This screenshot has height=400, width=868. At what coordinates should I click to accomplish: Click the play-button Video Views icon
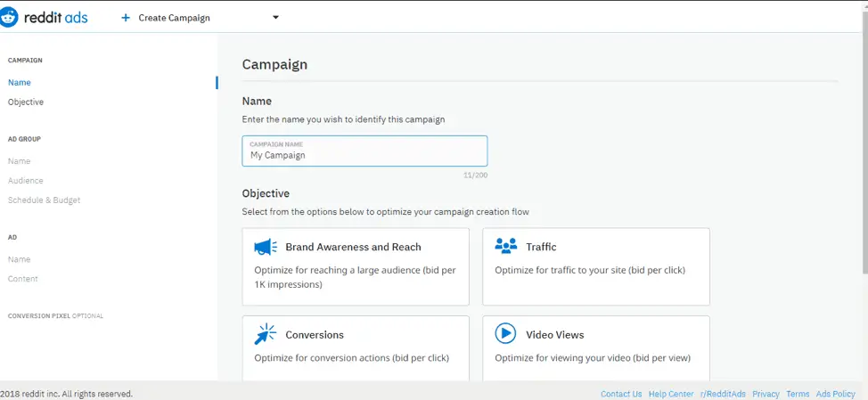pyautogui.click(x=505, y=333)
